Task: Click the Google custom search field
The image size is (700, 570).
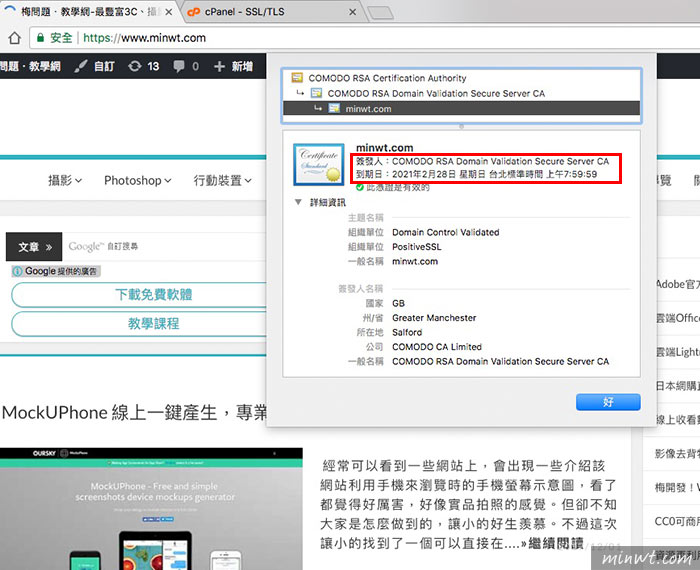Action: 164,246
